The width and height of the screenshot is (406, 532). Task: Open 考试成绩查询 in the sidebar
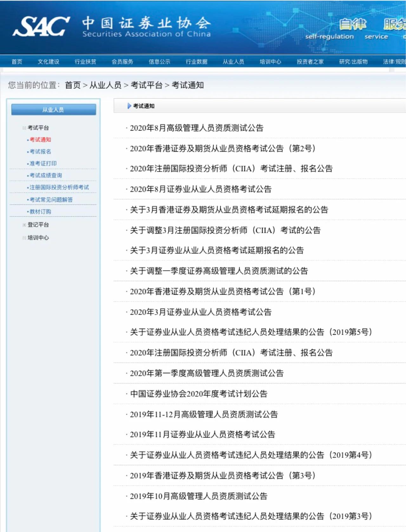coord(46,175)
